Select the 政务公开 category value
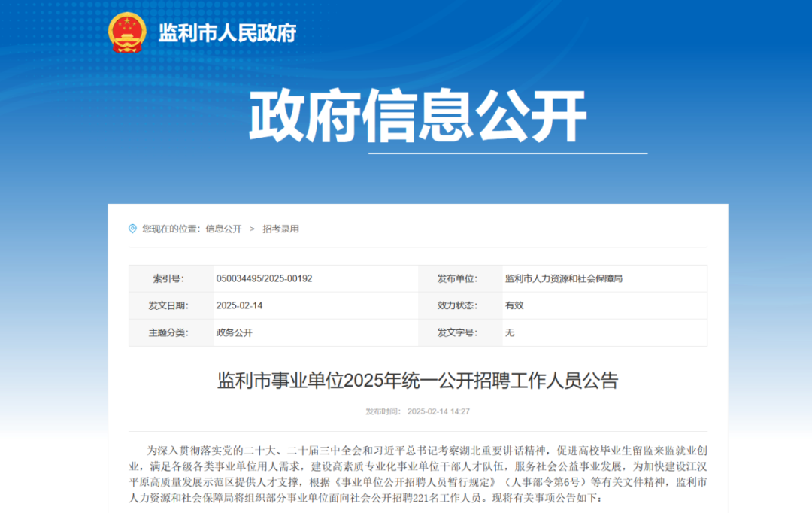The image size is (812, 513). pyautogui.click(x=234, y=332)
